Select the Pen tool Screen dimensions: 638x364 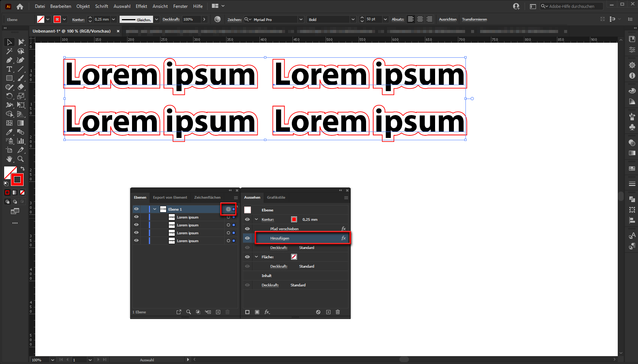coord(9,60)
